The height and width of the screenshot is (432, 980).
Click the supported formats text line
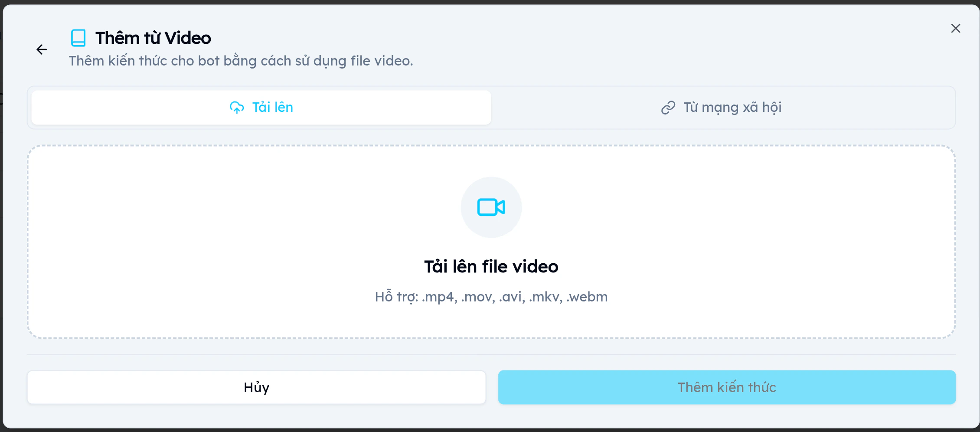pyautogui.click(x=491, y=297)
